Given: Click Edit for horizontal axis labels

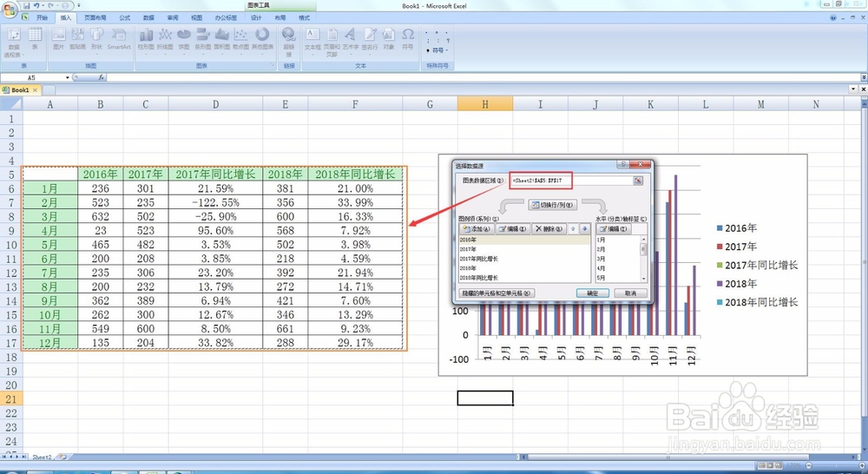Looking at the screenshot, I should point(614,228).
